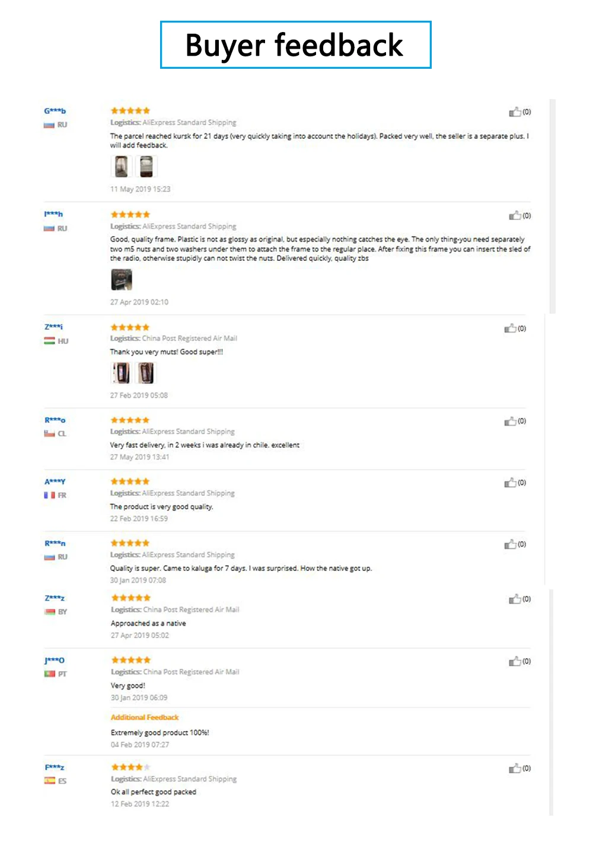Click thumbs-up on F***z's Spain review

515,768
